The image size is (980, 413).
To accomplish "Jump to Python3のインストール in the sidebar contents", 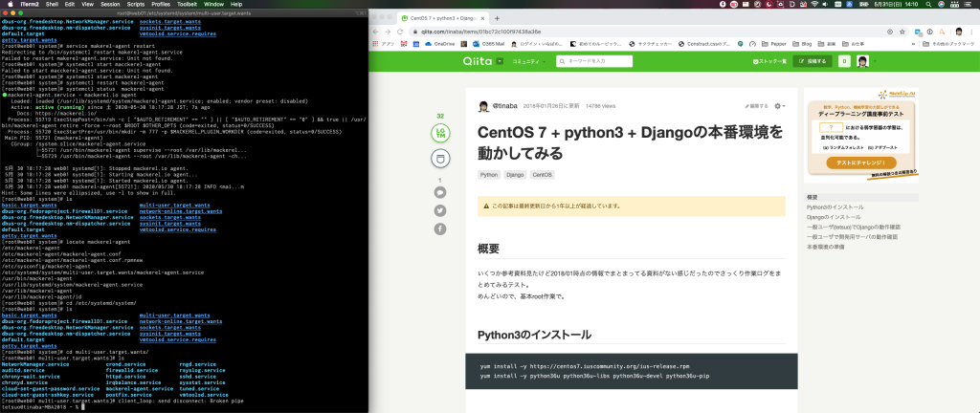I will (x=835, y=207).
